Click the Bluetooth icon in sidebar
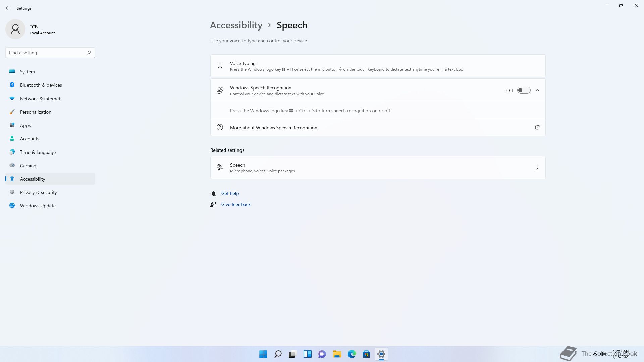The height and width of the screenshot is (362, 644). pyautogui.click(x=12, y=85)
